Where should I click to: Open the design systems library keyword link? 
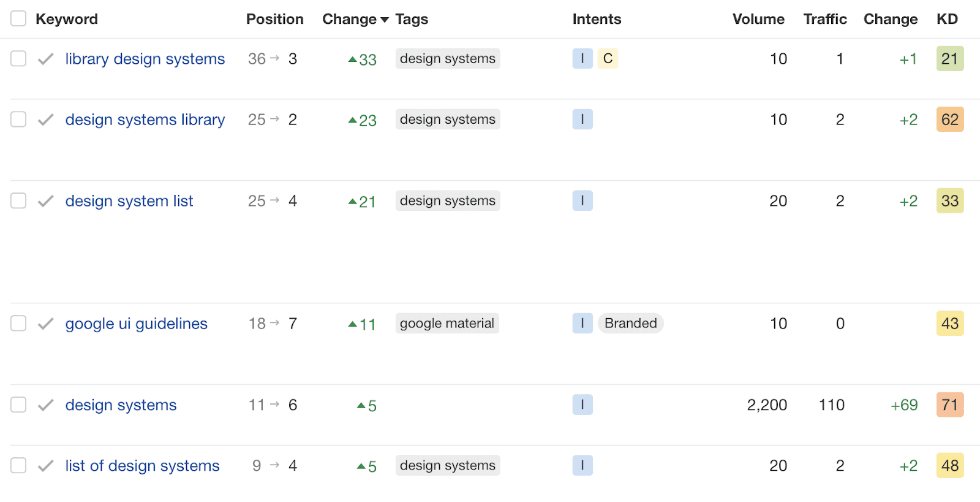pos(145,120)
